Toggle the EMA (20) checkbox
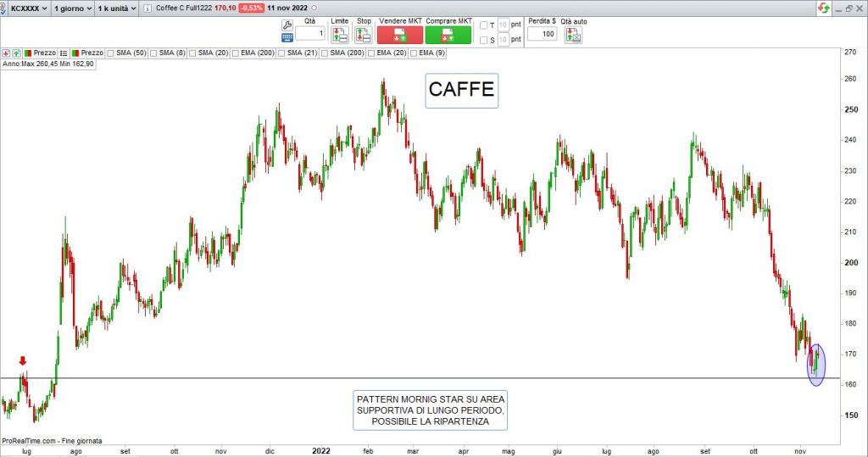This screenshot has height=457, width=868. pos(371,53)
